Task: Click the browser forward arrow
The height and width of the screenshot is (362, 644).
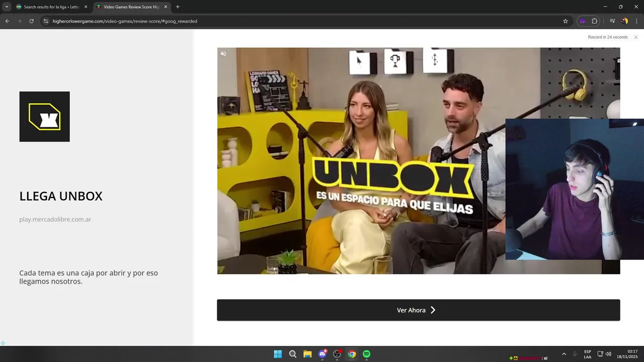Action: [x=19, y=21]
